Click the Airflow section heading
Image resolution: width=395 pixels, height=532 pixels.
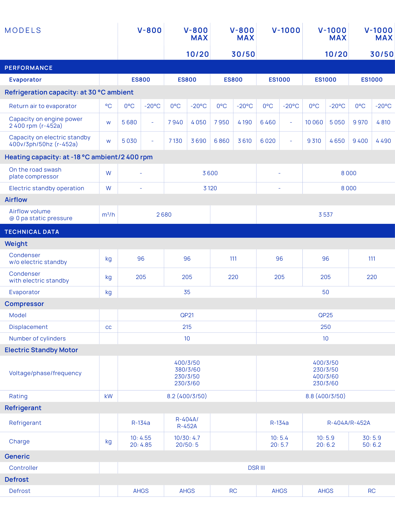point(16,200)
